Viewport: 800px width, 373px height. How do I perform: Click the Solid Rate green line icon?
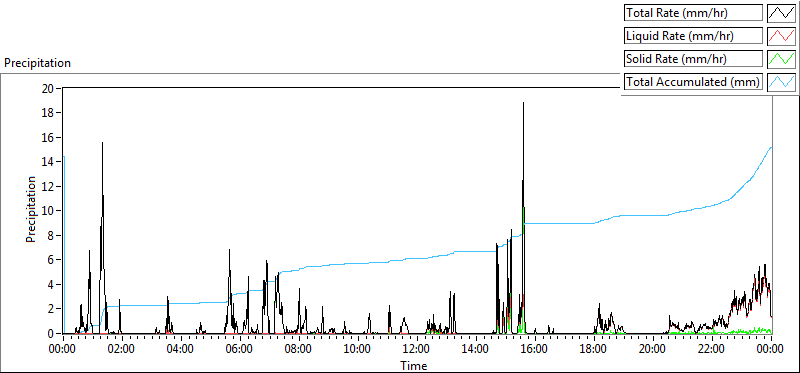[x=781, y=59]
